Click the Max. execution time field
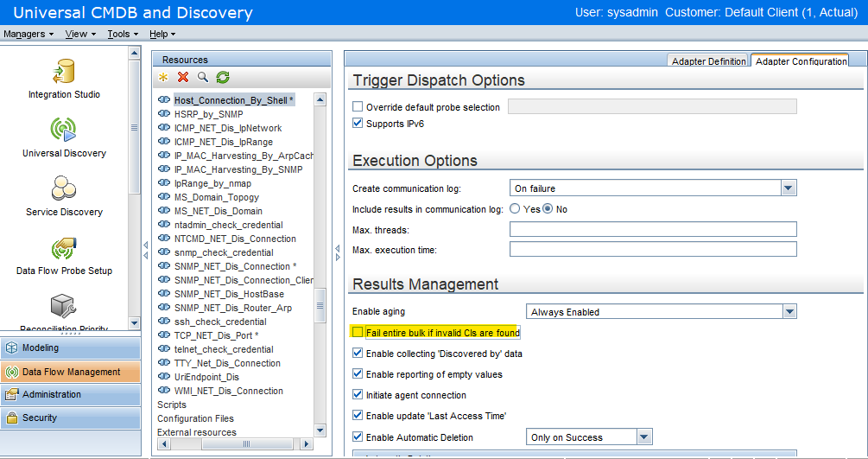This screenshot has height=459, width=868. click(x=653, y=249)
